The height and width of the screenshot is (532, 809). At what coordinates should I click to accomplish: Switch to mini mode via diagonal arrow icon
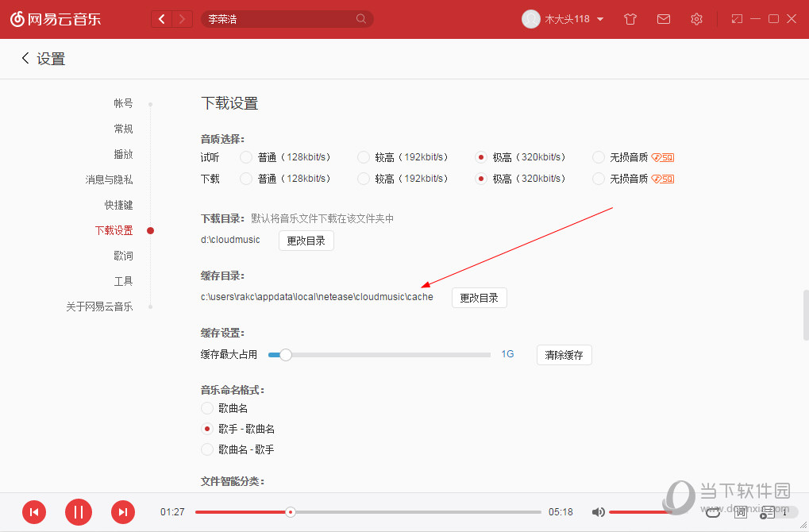click(737, 18)
